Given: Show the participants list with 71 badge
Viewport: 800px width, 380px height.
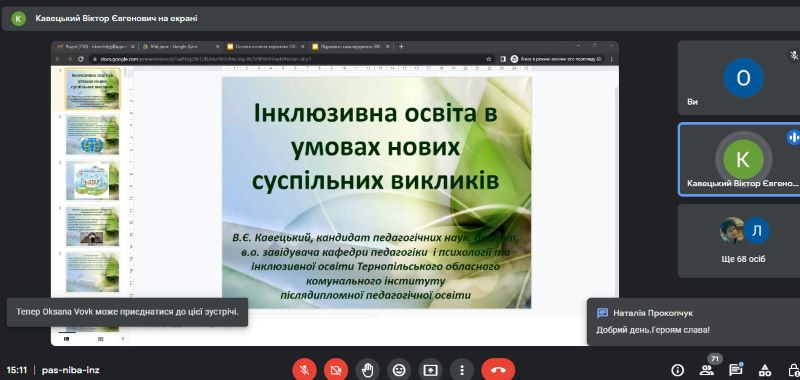Looking at the screenshot, I should click(x=707, y=370).
